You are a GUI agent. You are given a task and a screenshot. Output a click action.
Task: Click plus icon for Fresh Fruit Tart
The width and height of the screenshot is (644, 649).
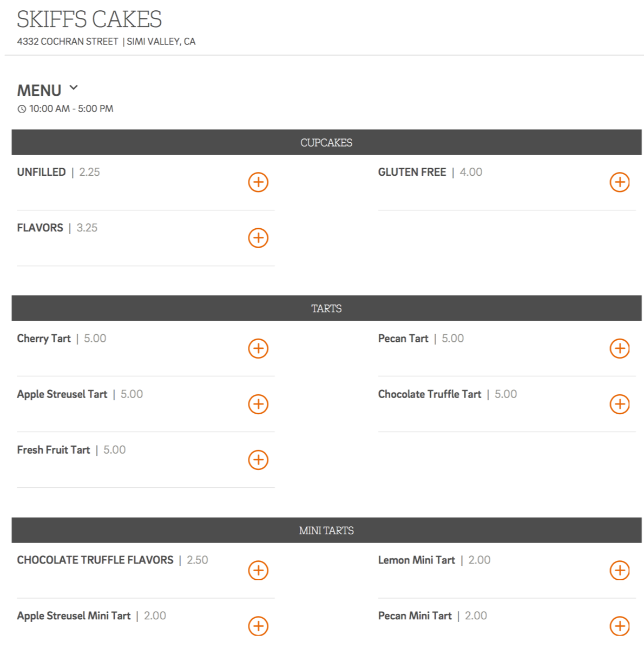point(258,460)
